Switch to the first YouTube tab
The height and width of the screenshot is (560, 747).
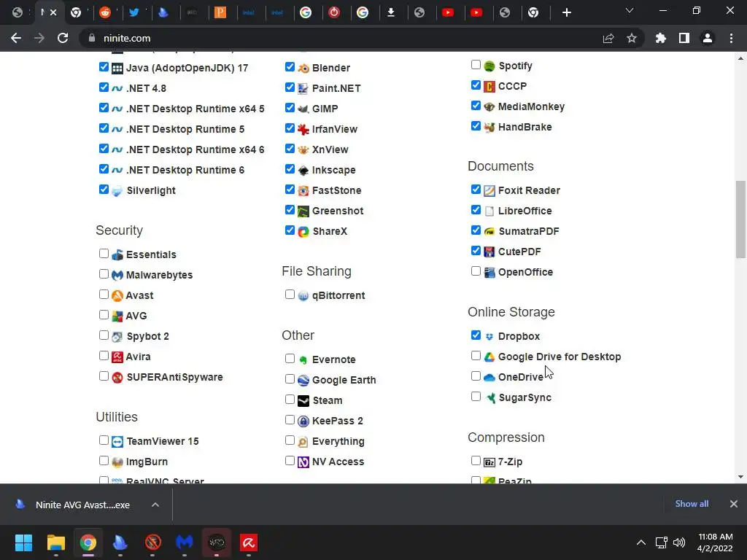pos(448,12)
